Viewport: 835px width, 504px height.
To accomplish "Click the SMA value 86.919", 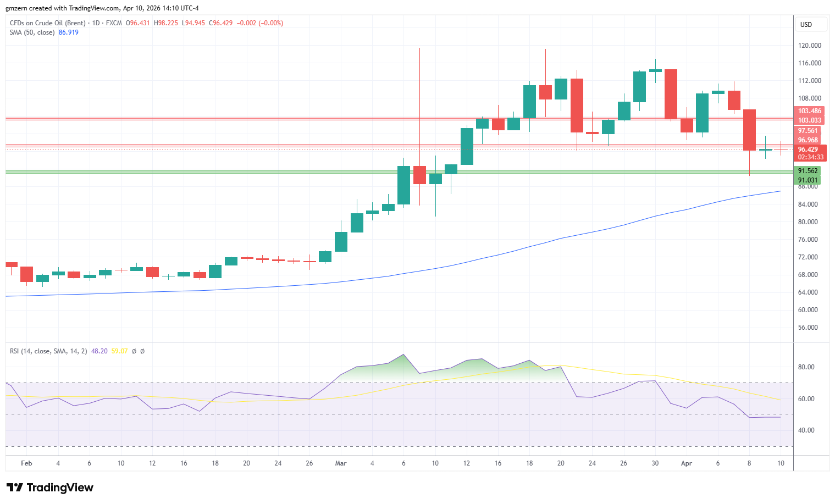I will tap(69, 32).
